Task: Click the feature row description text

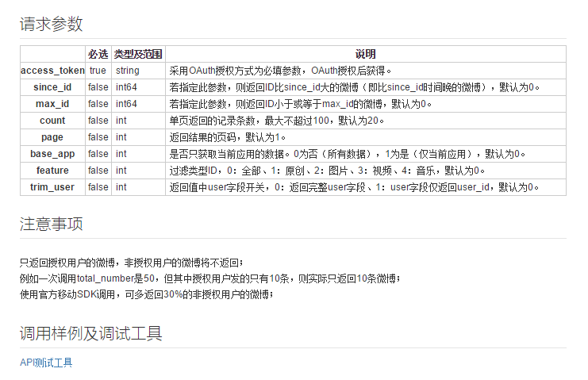Action: click(x=326, y=171)
